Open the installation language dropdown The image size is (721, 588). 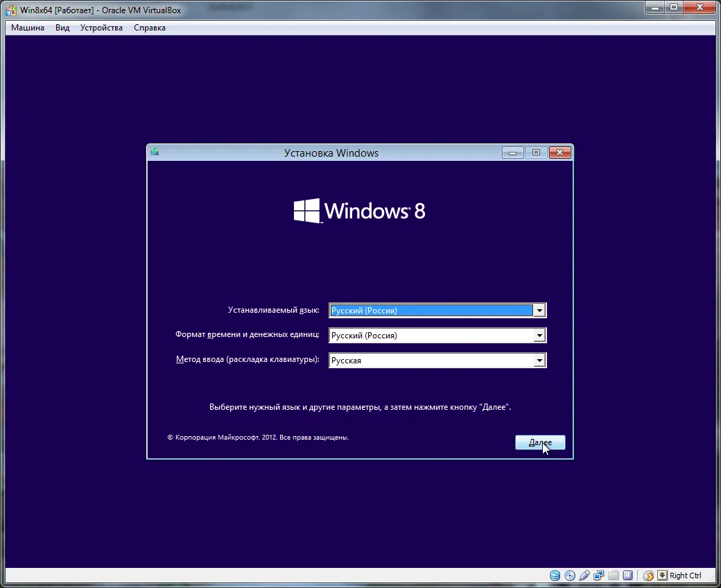[539, 311]
